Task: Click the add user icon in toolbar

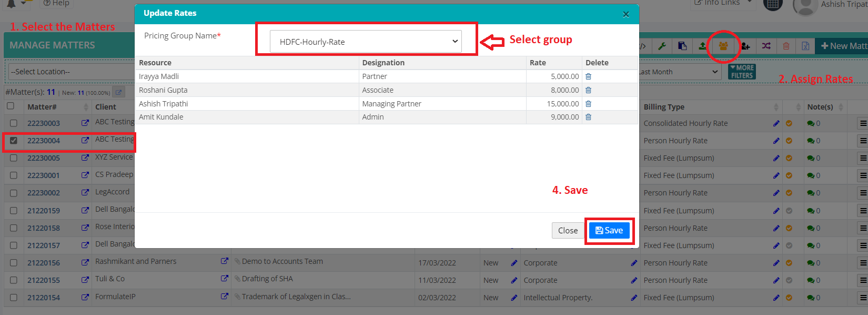Action: coord(745,46)
